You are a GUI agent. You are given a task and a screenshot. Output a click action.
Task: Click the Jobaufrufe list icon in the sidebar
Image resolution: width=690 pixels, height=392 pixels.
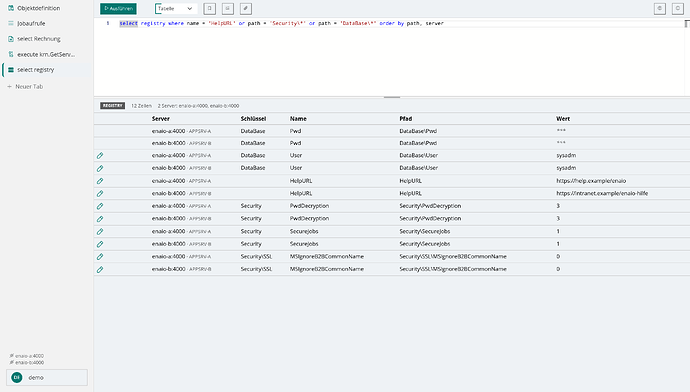11,23
